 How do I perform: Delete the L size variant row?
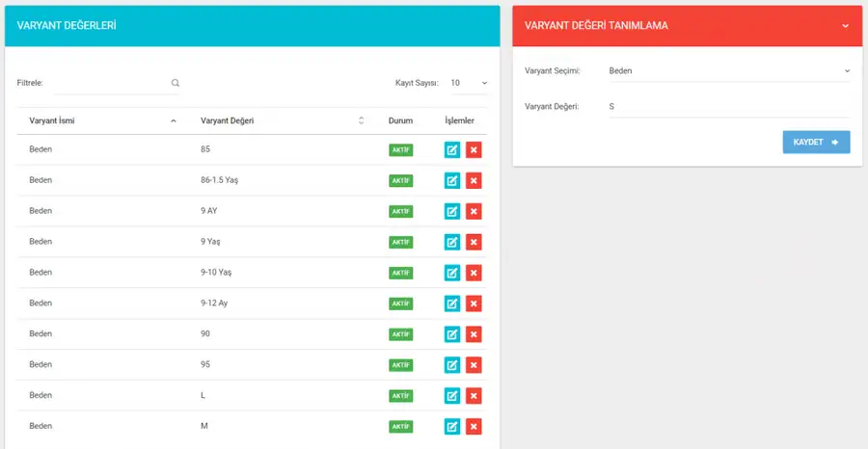[474, 396]
